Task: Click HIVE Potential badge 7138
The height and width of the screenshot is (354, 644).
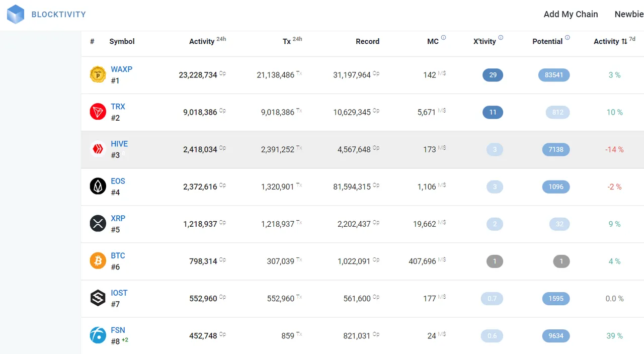Action: (556, 149)
